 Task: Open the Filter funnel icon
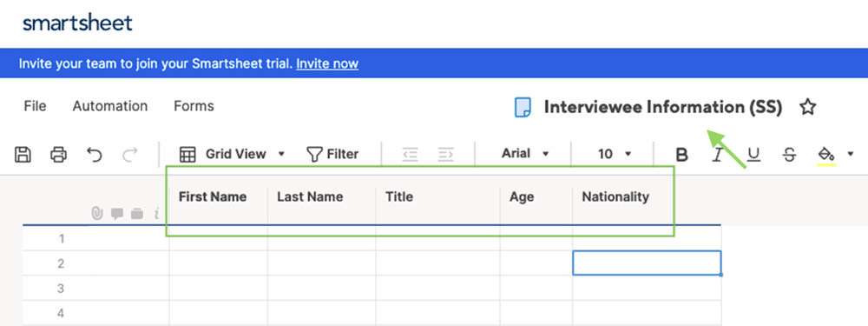[314, 154]
